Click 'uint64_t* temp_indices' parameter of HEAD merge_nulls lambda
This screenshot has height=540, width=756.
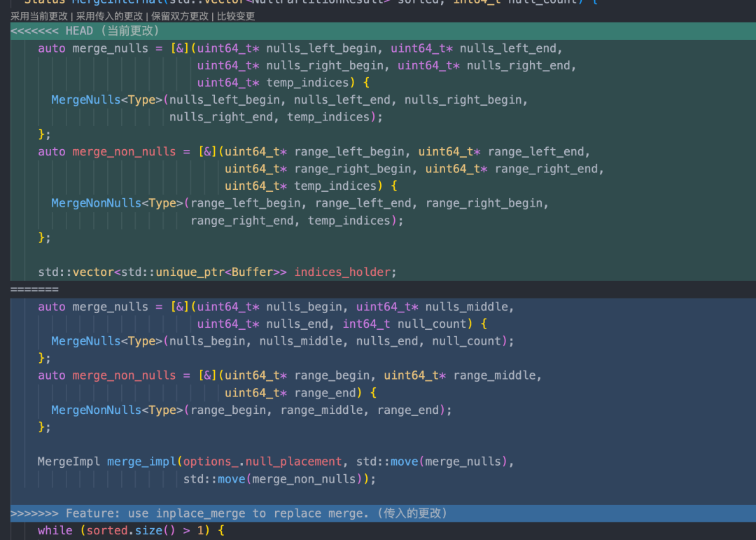[273, 83]
